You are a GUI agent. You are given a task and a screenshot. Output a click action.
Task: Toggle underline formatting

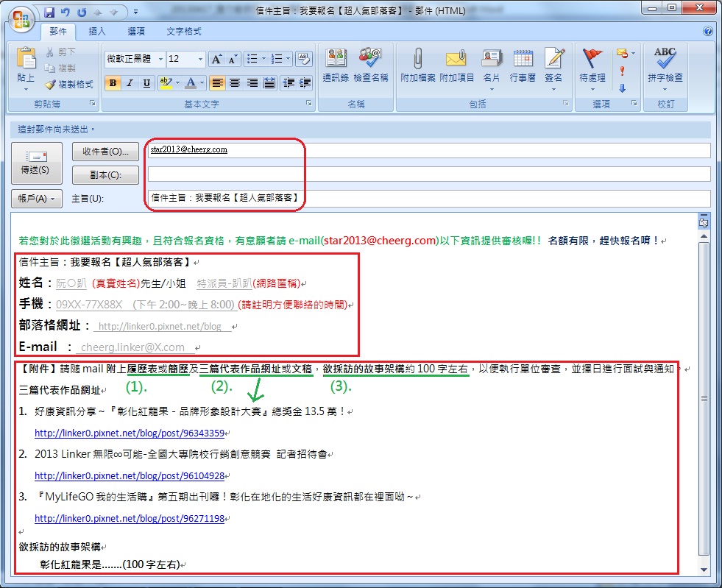(x=146, y=83)
